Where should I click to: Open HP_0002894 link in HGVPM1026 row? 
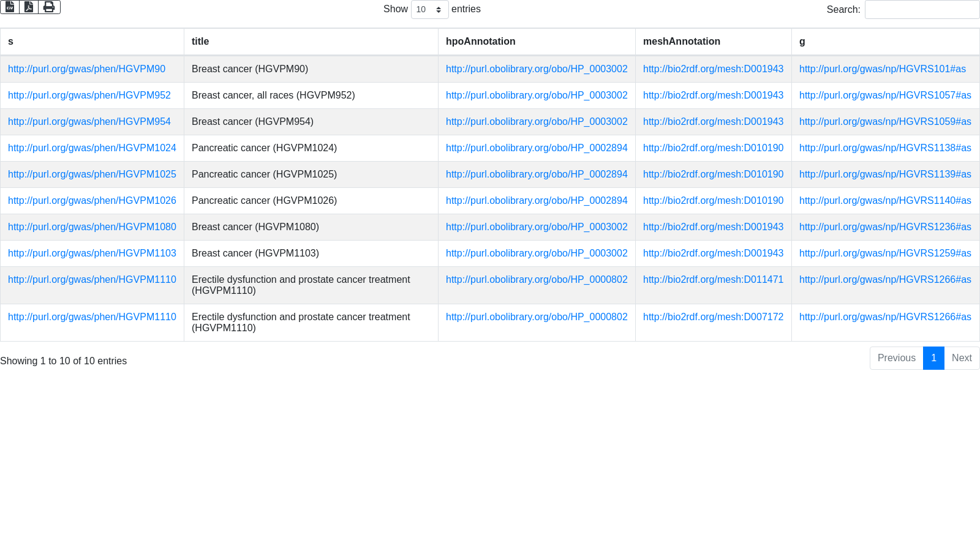click(x=537, y=201)
